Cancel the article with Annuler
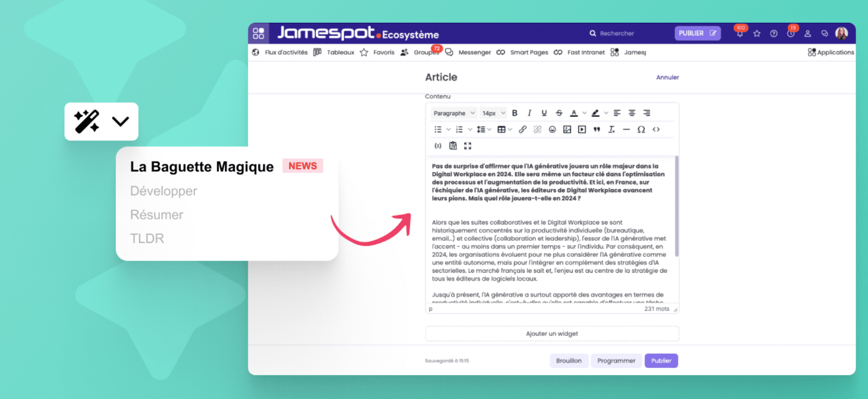The width and height of the screenshot is (868, 399). coord(667,78)
